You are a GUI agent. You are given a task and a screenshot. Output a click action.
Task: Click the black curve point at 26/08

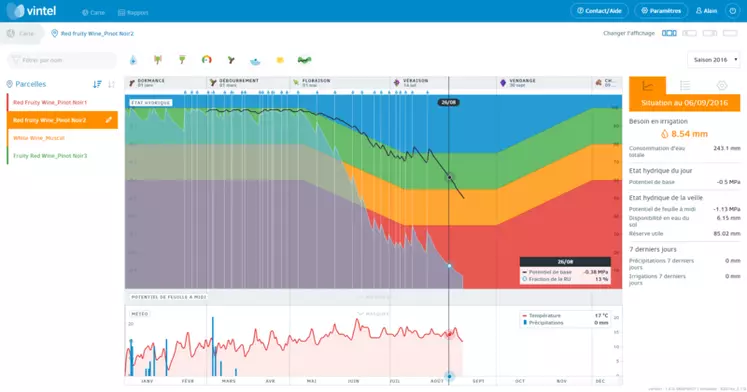(449, 177)
